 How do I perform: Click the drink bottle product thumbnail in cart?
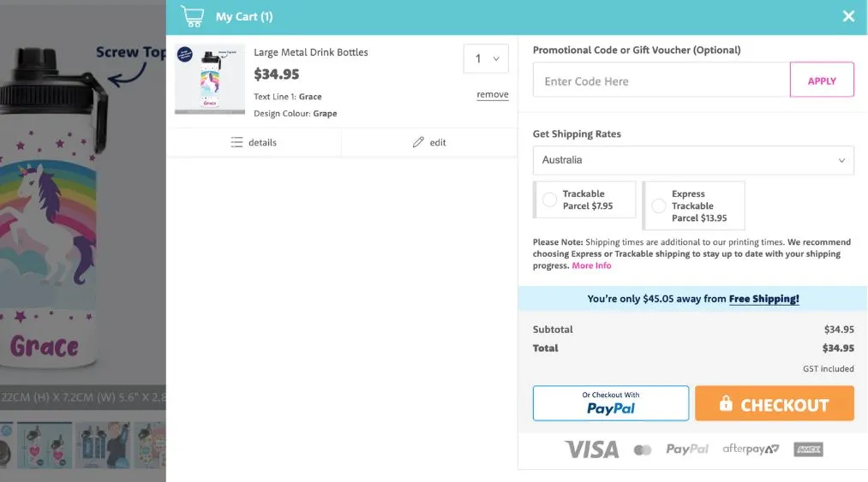click(210, 79)
